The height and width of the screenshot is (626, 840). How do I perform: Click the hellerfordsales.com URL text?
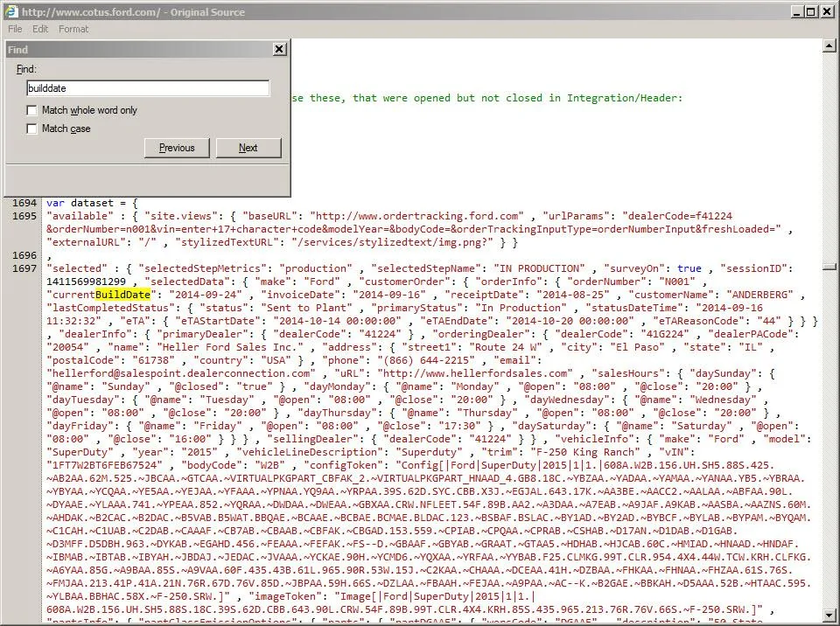coord(475,373)
